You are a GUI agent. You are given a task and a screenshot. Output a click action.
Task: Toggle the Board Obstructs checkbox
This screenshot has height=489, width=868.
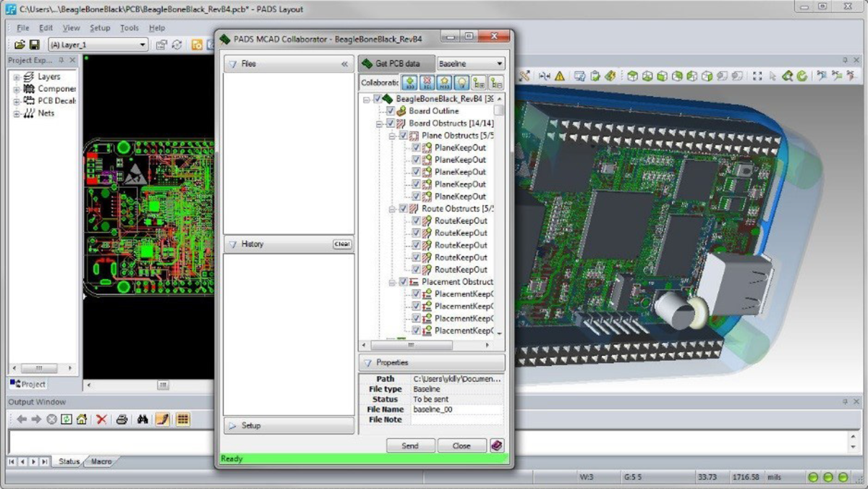tap(391, 123)
